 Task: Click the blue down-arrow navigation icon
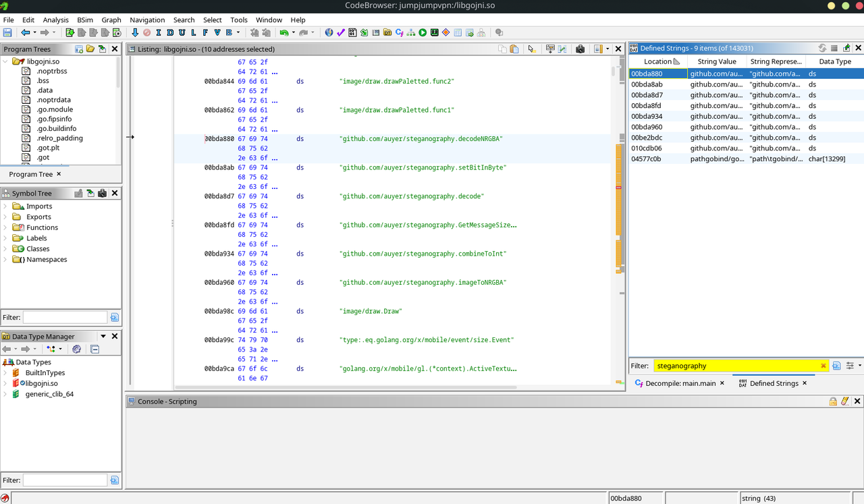tap(135, 32)
